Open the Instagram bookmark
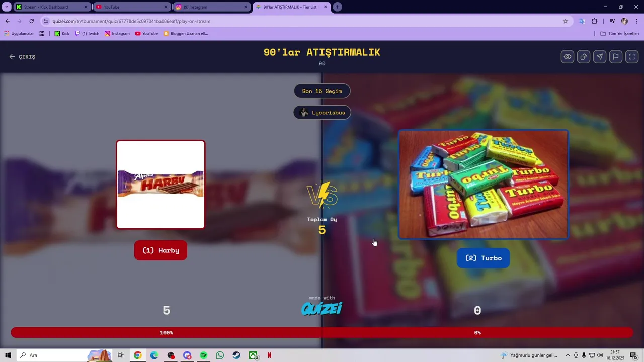644x362 pixels. 117,34
